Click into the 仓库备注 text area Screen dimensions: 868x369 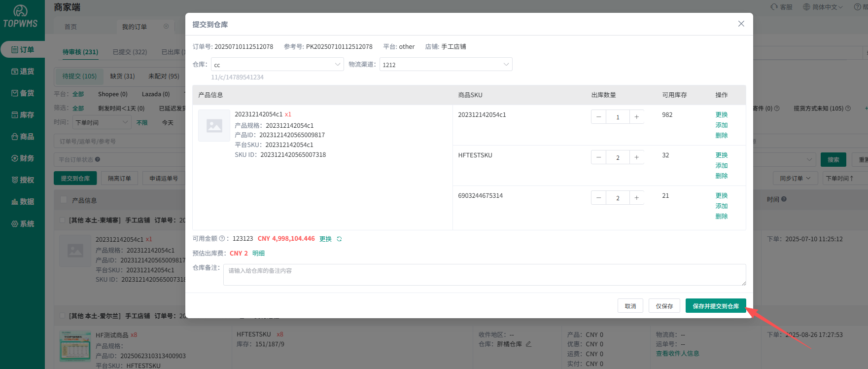point(484,275)
